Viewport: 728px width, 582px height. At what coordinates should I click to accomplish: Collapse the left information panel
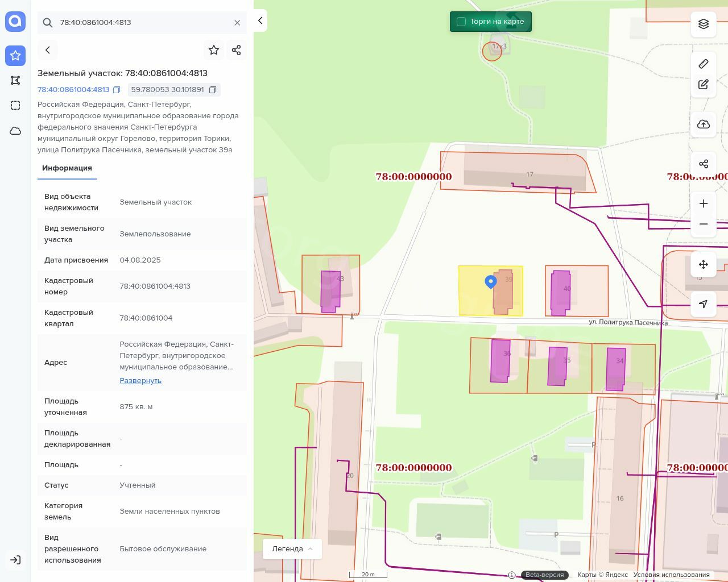pos(260,21)
